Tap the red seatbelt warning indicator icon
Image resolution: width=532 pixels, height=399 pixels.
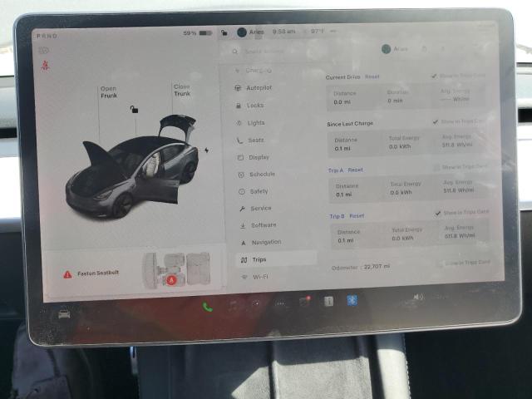point(45,66)
